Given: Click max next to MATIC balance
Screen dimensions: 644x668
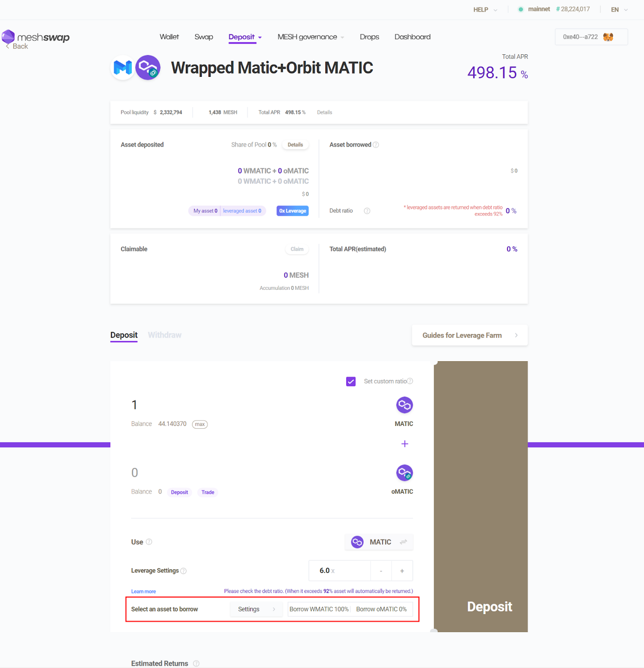Looking at the screenshot, I should (200, 424).
